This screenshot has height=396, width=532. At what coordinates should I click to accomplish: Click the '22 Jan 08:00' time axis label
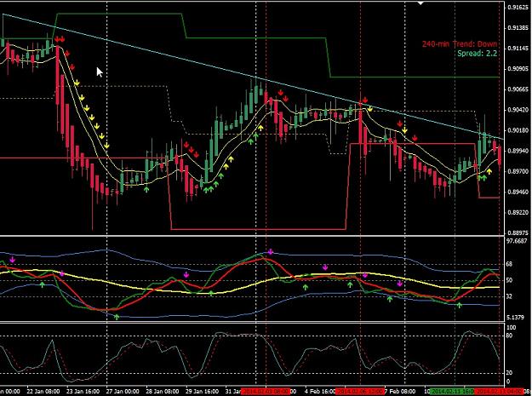point(43,391)
